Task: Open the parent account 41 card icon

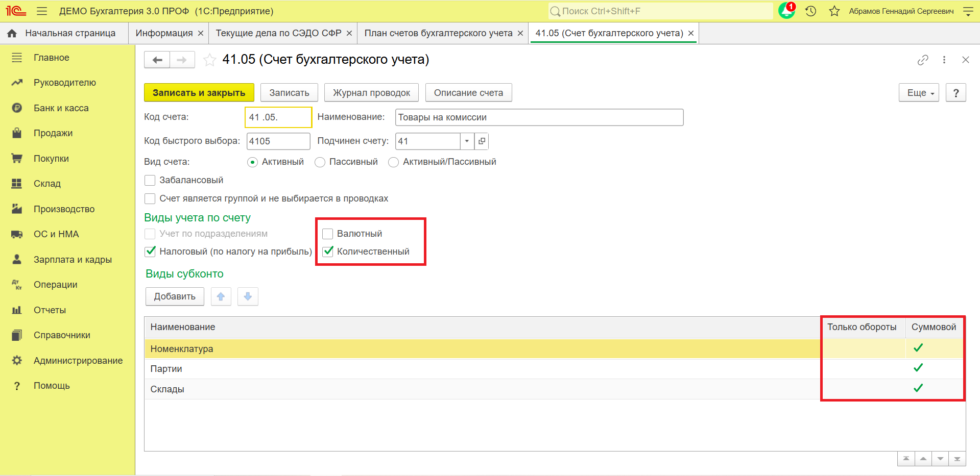Action: 482,141
